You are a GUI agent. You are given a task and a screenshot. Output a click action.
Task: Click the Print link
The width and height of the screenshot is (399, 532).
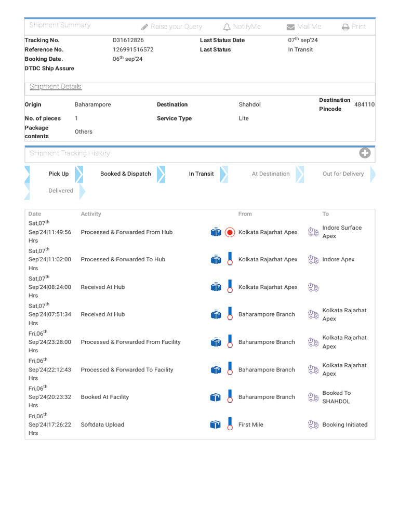coord(354,26)
